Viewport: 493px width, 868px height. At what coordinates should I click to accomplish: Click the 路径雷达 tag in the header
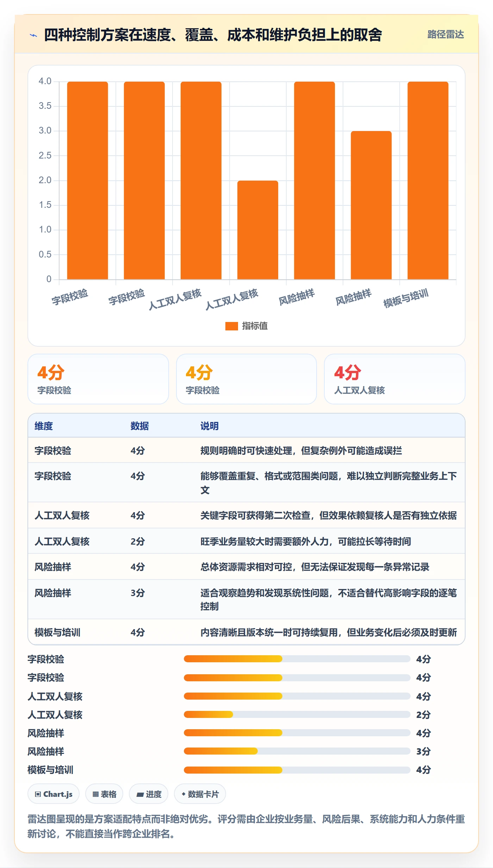[x=445, y=35]
